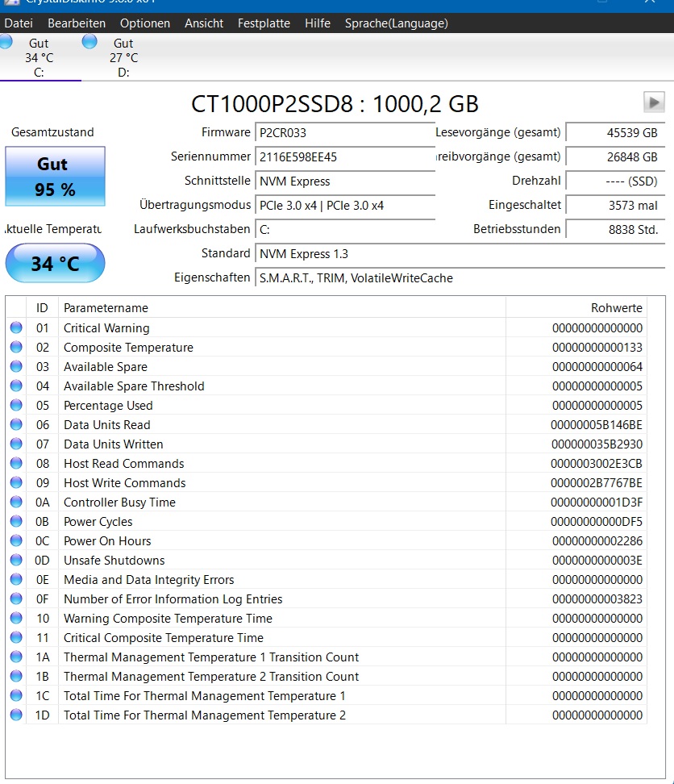Click status icon of row 1A
The width and height of the screenshot is (674, 784).
16,657
